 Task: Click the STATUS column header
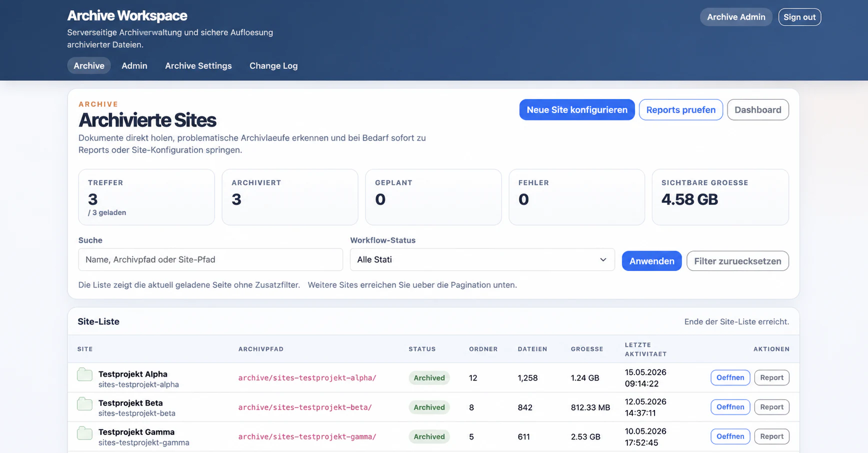[422, 349]
